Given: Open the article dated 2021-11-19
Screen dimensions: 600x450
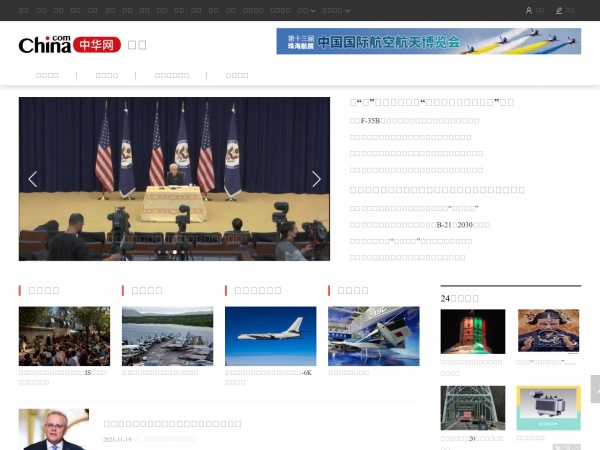Looking at the screenshot, I should point(172,424).
